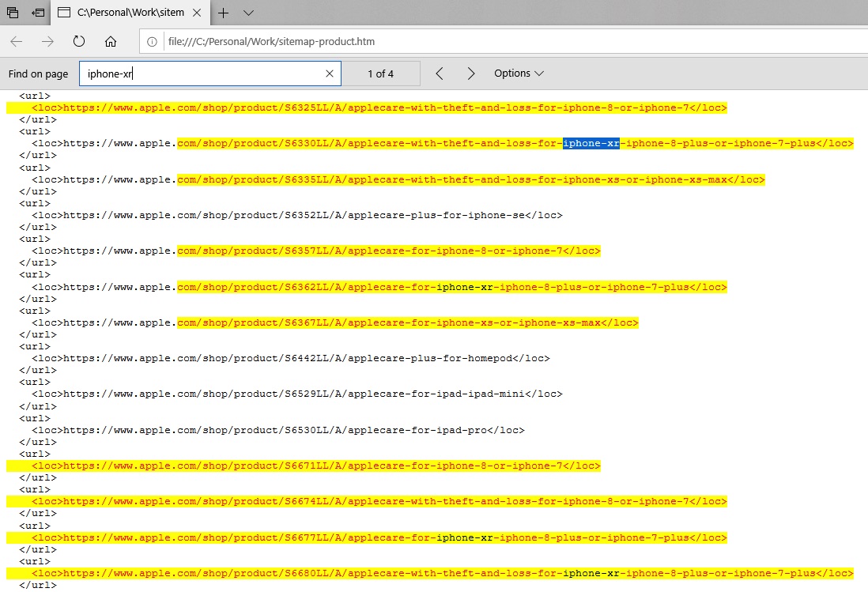Expand the find Options dropdown
The height and width of the screenshot is (592, 868).
pyautogui.click(x=519, y=74)
